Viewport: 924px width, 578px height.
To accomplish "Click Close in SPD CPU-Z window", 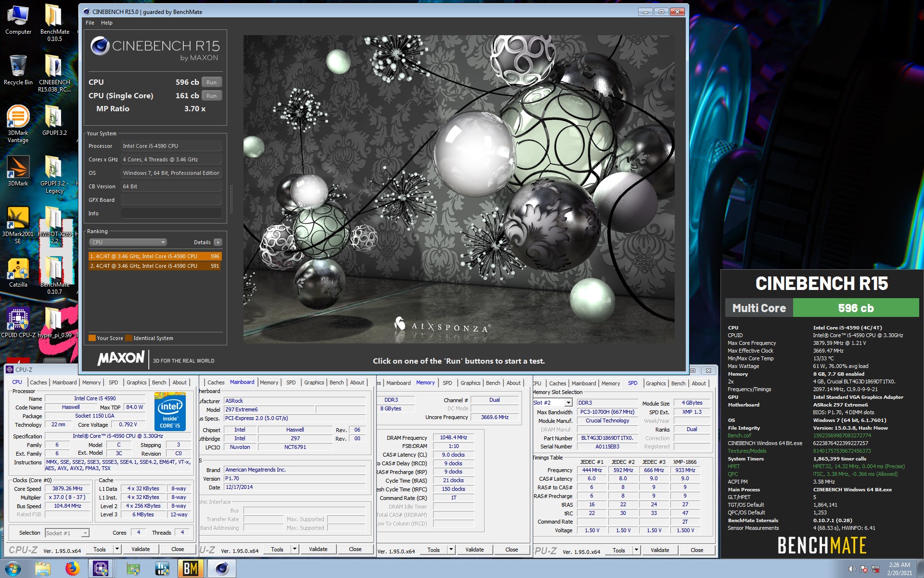I will [x=697, y=550].
